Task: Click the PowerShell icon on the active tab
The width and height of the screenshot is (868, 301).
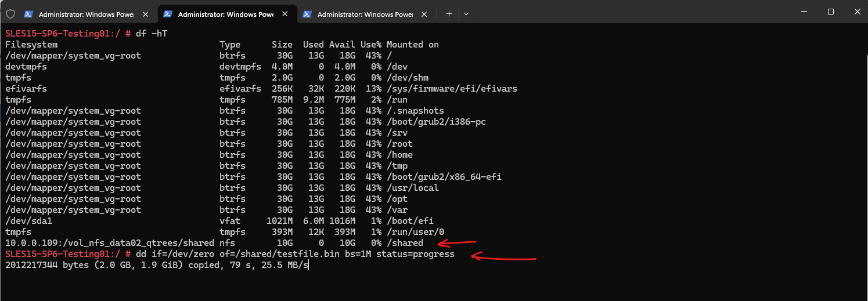Action: tap(167, 14)
